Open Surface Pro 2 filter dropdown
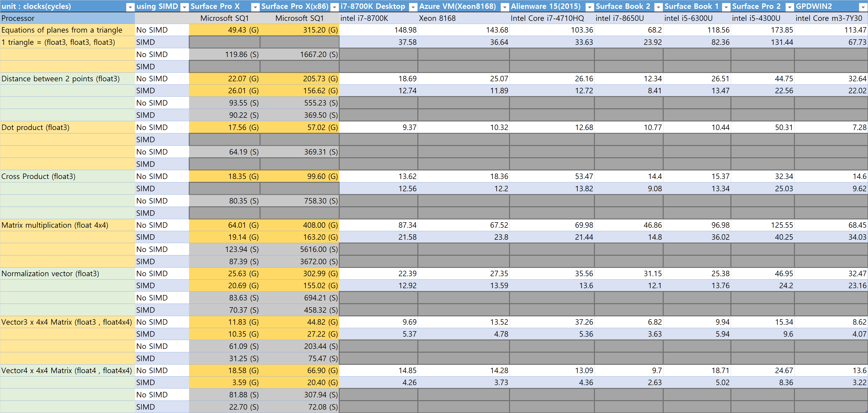The image size is (868, 413). [x=790, y=7]
